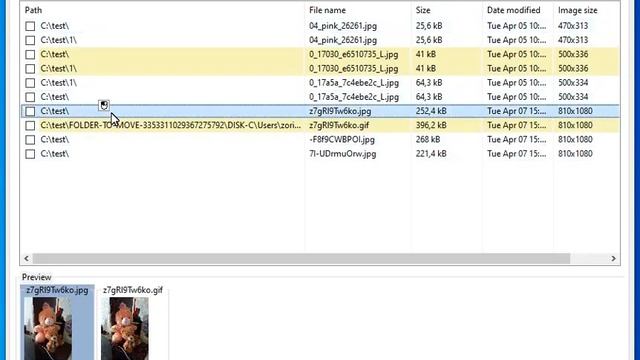Click the horizontal scrollbar left arrow
Viewport: 640px width, 360px height.
(x=27, y=258)
